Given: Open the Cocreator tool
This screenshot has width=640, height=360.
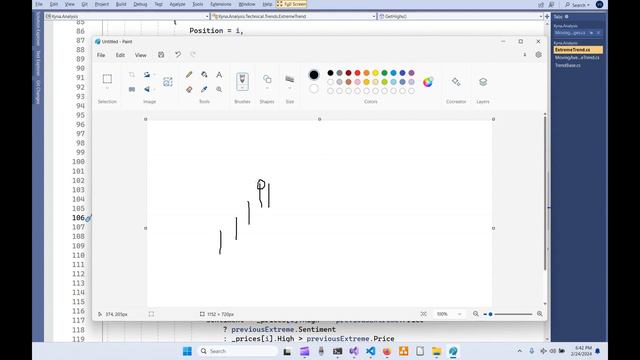Looking at the screenshot, I should [x=456, y=82].
